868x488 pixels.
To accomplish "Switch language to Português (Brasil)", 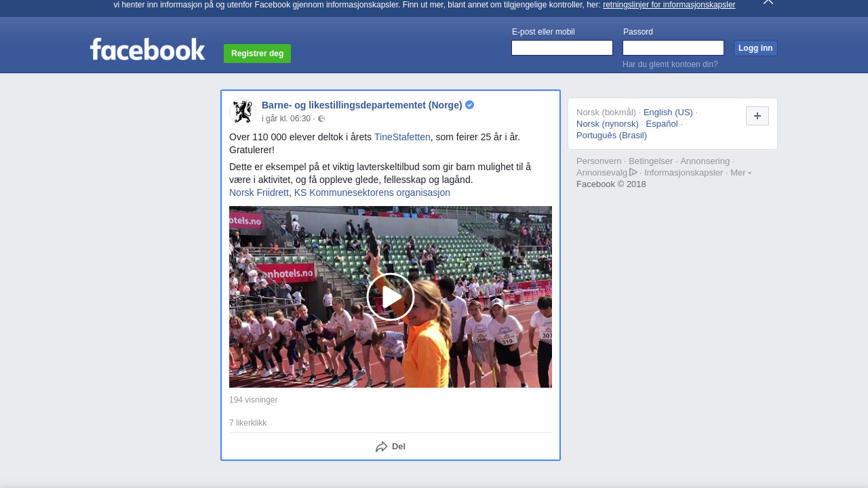I will click(x=612, y=136).
